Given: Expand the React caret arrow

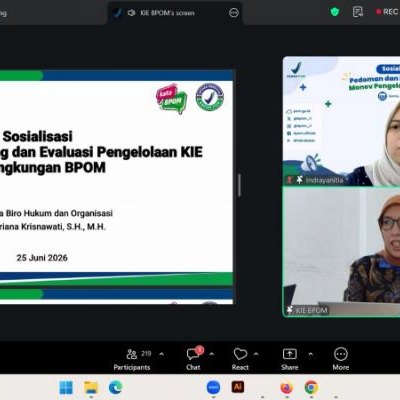Looking at the screenshot, I should 256,354.
